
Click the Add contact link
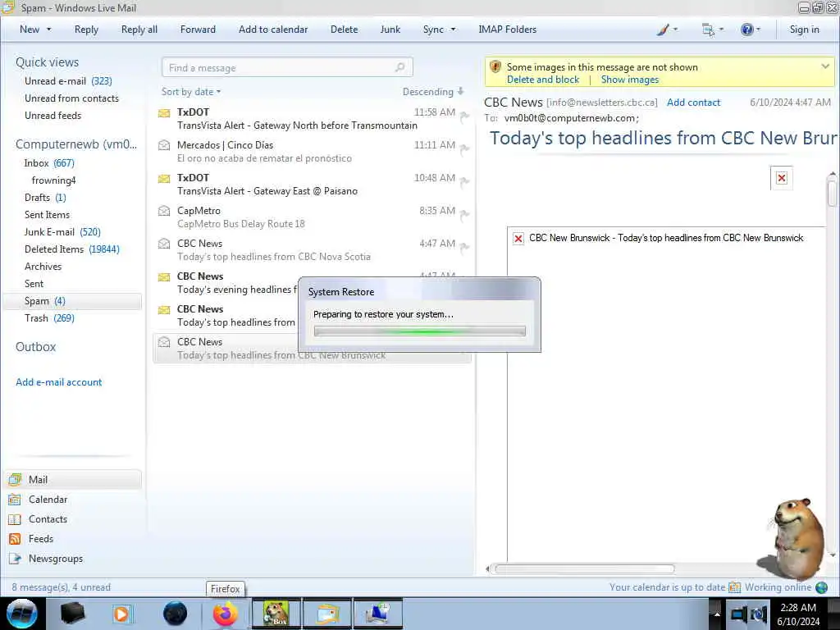click(693, 103)
